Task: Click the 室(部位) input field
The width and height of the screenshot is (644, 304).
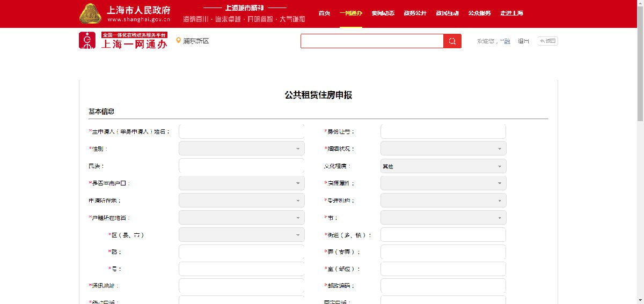Action: [x=443, y=269]
